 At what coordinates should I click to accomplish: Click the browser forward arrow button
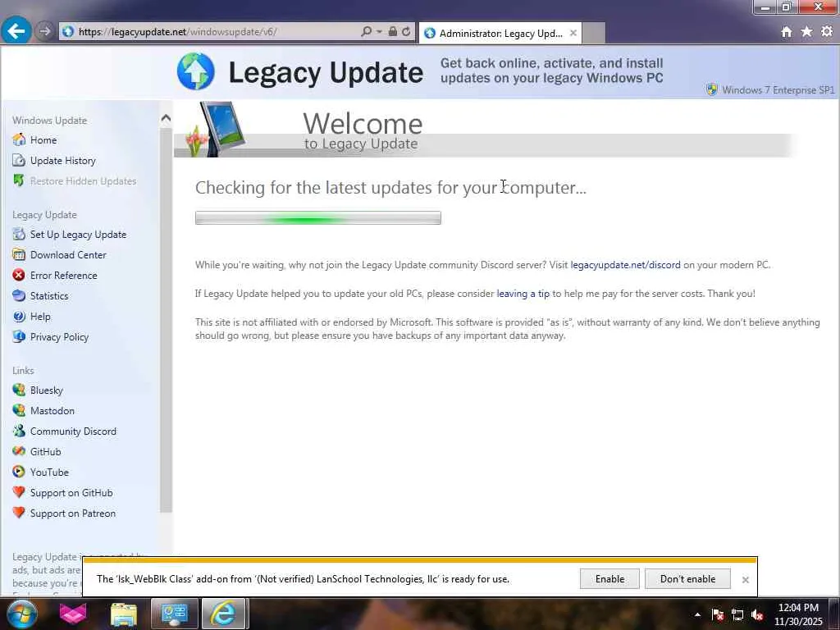[x=45, y=32]
